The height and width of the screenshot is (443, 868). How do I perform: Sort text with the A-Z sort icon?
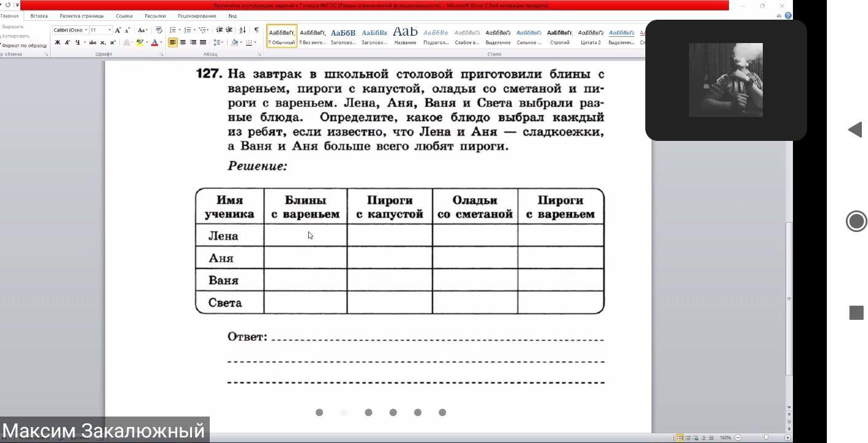[242, 30]
